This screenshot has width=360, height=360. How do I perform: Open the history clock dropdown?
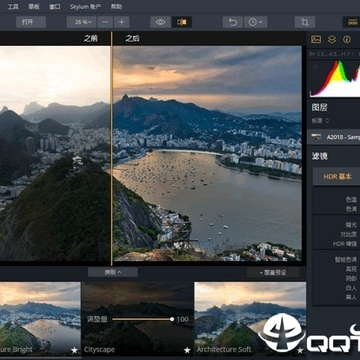click(x=256, y=22)
